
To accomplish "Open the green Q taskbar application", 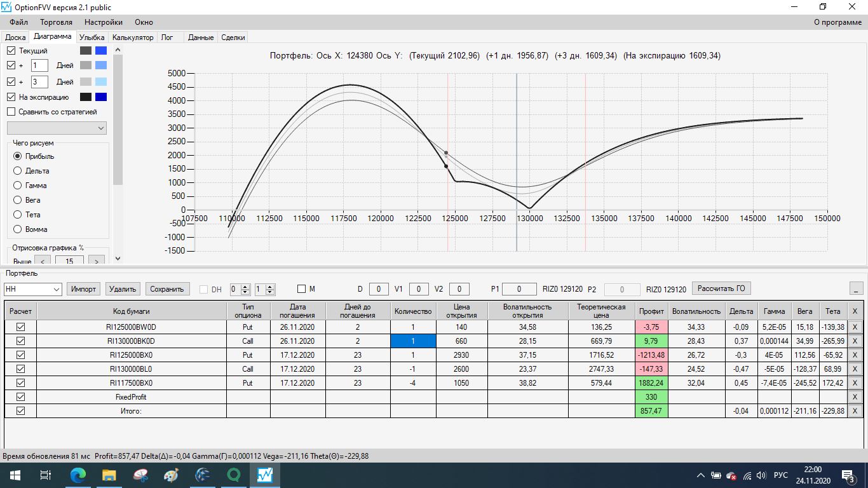I will [234, 475].
